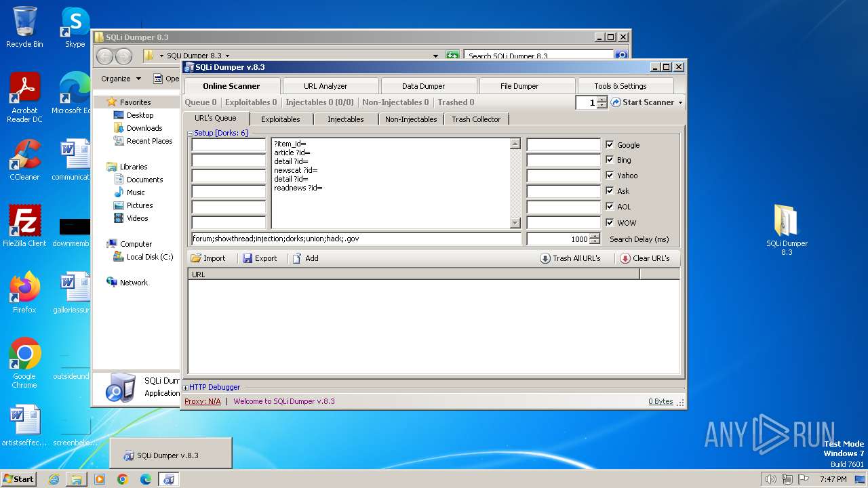868x488 pixels.
Task: Select the Non-Injectables sub-tab
Action: point(411,119)
